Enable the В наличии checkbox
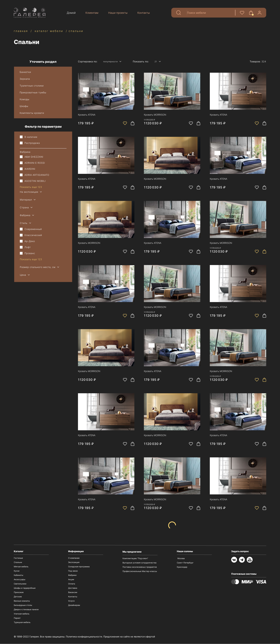The height and width of the screenshot is (644, 280). click(21, 137)
